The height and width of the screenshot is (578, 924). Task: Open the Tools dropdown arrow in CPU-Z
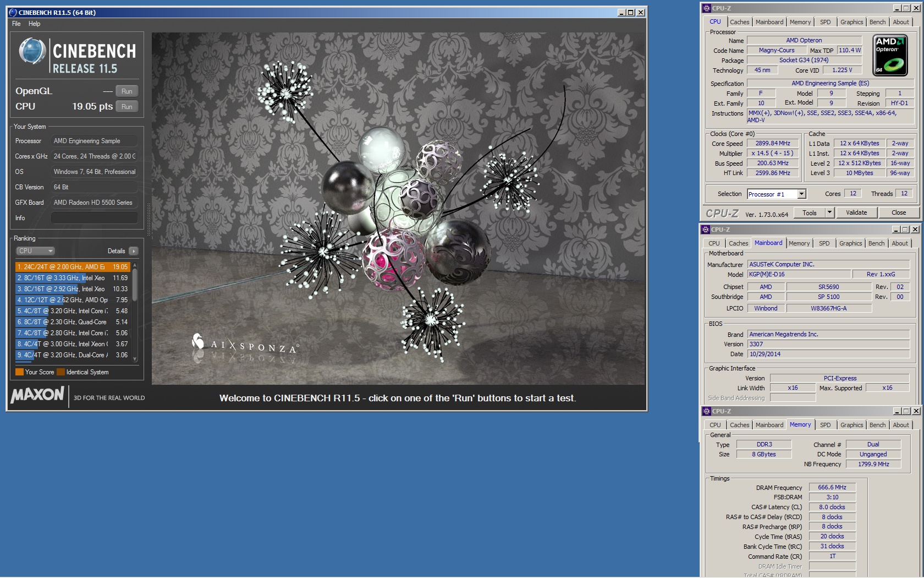829,213
